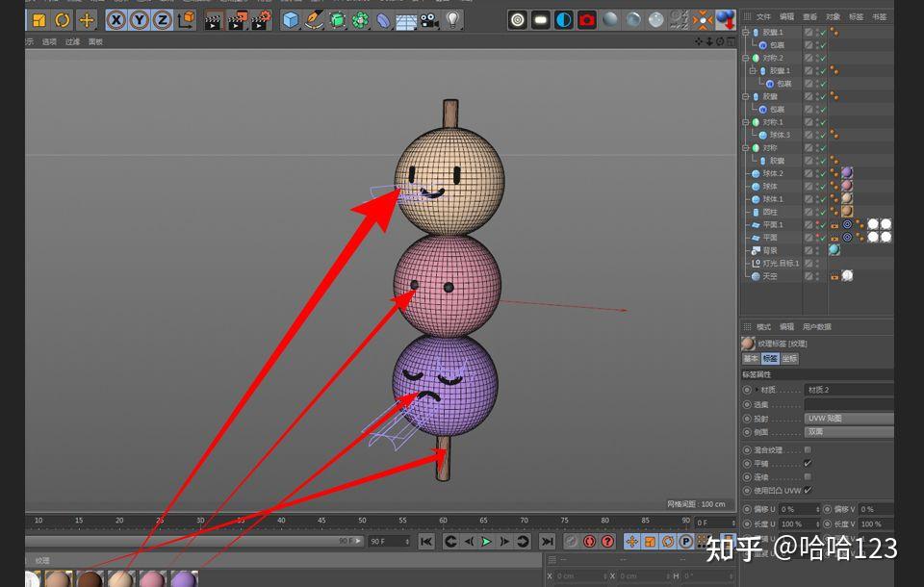Add a Cube primitive object
924x587 pixels.
point(291,20)
